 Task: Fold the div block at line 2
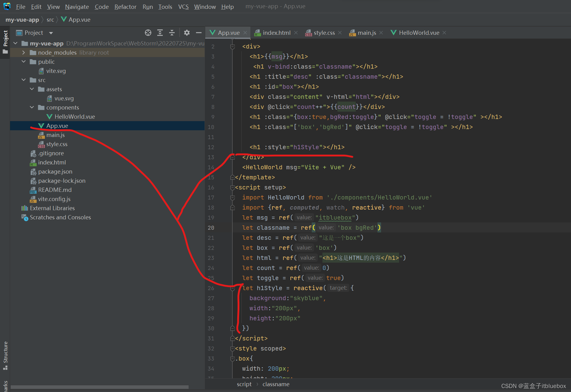click(x=232, y=47)
